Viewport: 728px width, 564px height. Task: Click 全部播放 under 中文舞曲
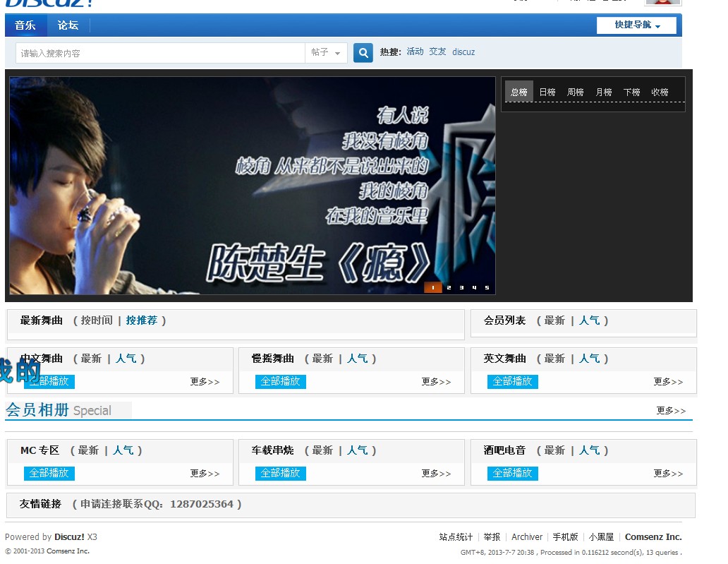coord(49,381)
